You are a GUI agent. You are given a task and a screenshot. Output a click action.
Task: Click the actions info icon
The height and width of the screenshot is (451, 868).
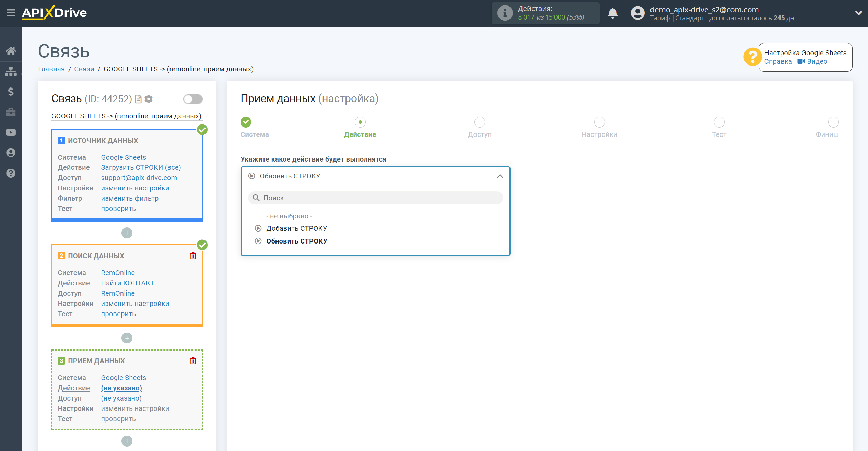click(505, 13)
